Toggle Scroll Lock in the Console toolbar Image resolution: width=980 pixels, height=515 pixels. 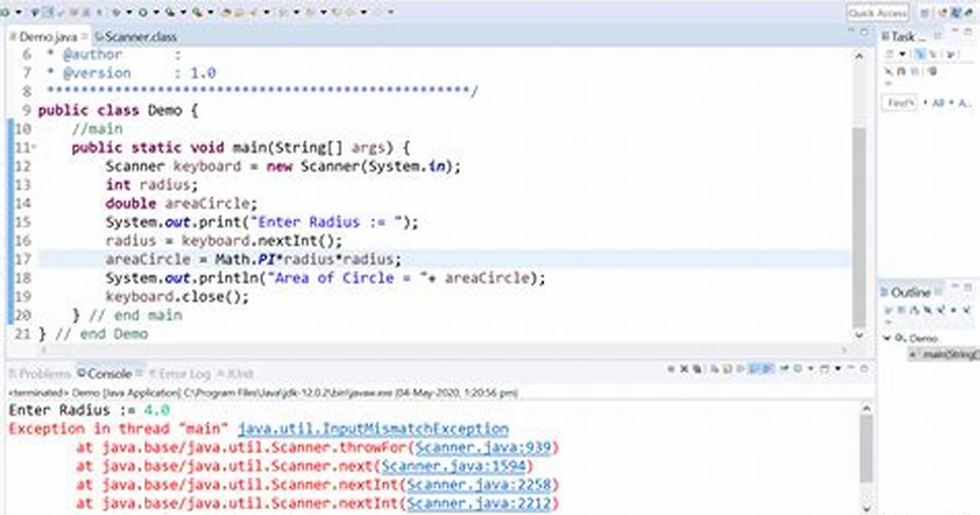pyautogui.click(x=726, y=368)
